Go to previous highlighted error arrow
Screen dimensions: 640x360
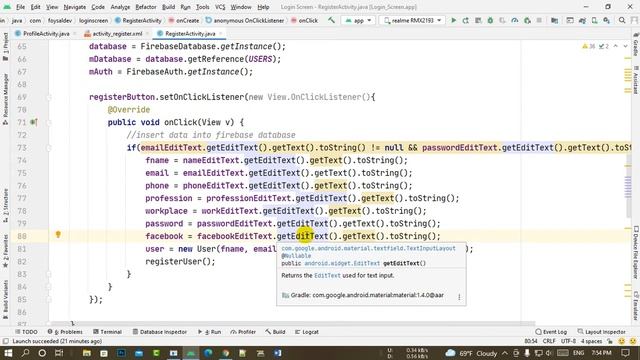616,47
